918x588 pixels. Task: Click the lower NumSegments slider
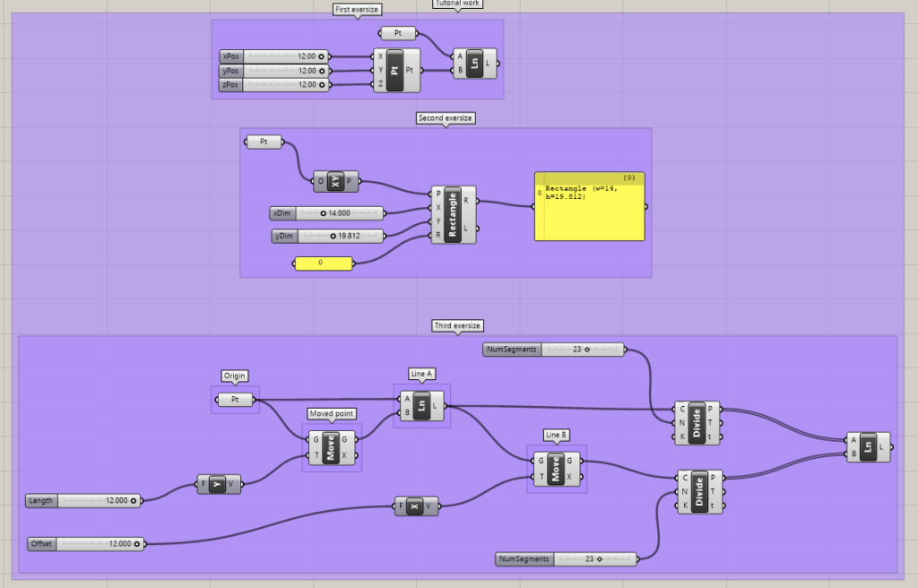pos(567,558)
